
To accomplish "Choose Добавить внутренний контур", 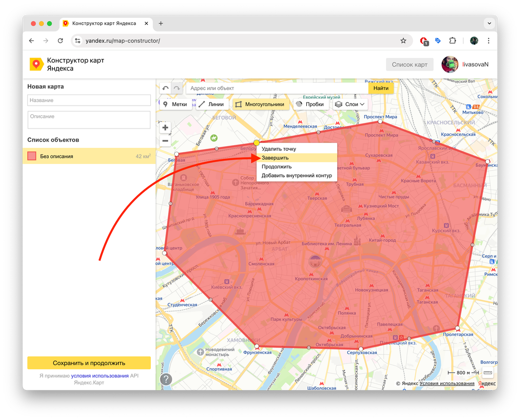I will point(297,176).
